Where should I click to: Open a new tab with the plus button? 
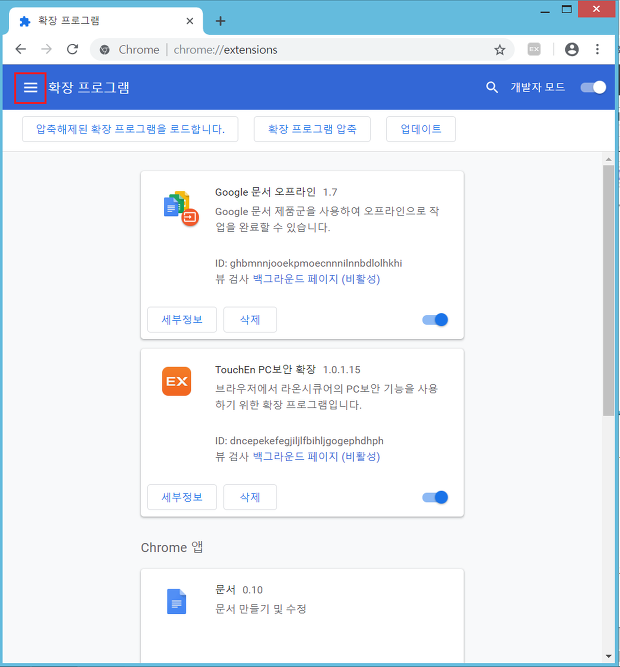(x=220, y=21)
